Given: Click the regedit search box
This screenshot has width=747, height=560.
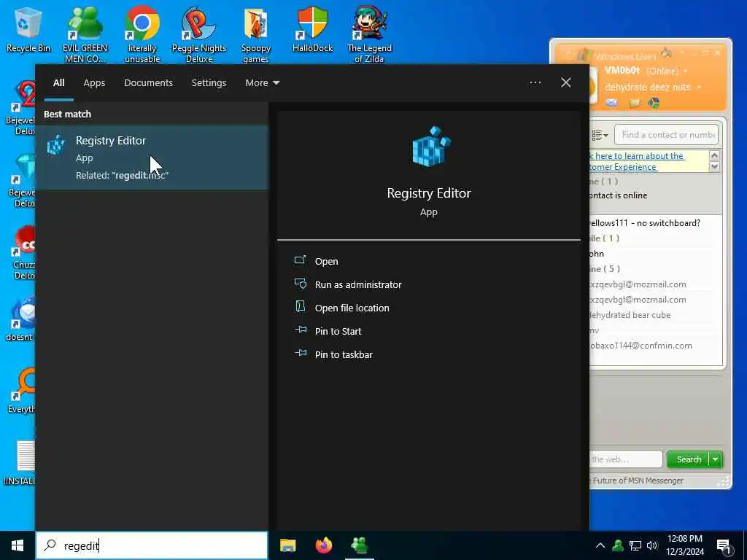Looking at the screenshot, I should pyautogui.click(x=152, y=545).
